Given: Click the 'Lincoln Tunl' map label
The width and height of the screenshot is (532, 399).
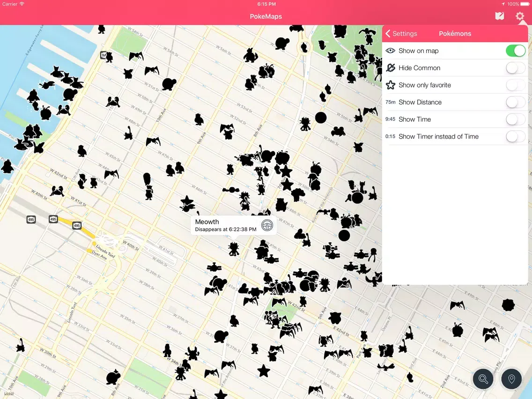Looking at the screenshot, I should [x=105, y=251].
